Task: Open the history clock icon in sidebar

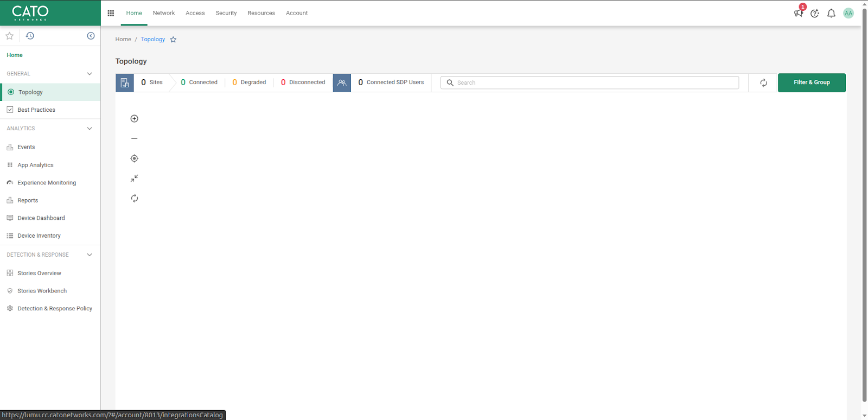Action: point(30,36)
